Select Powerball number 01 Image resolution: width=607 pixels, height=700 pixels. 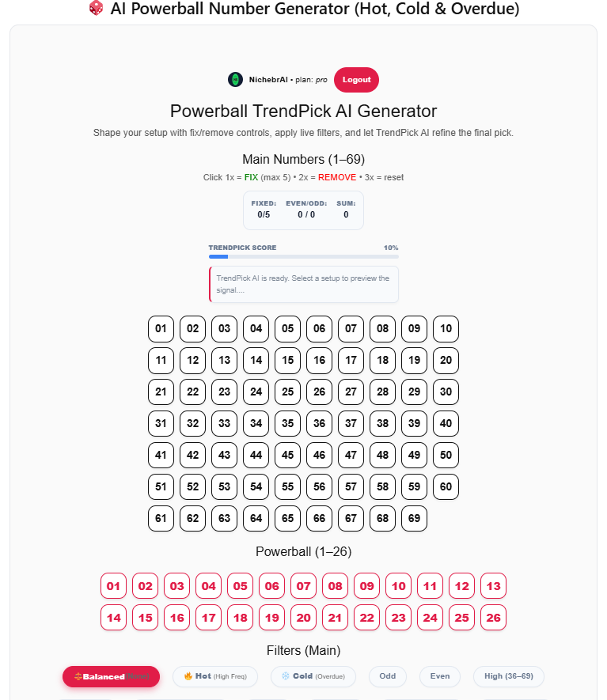tap(113, 585)
